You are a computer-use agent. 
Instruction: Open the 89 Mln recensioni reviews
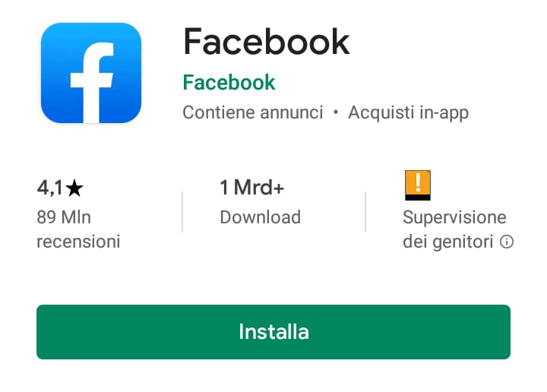tap(78, 229)
